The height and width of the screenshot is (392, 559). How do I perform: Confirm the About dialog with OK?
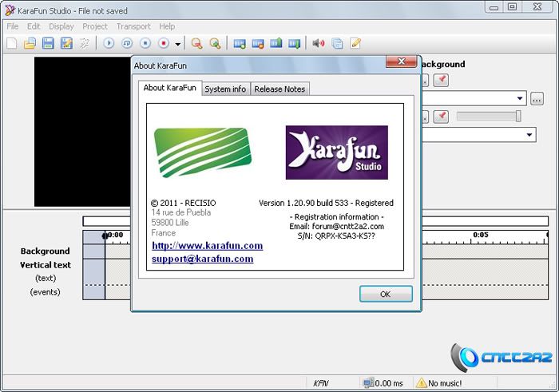(386, 294)
